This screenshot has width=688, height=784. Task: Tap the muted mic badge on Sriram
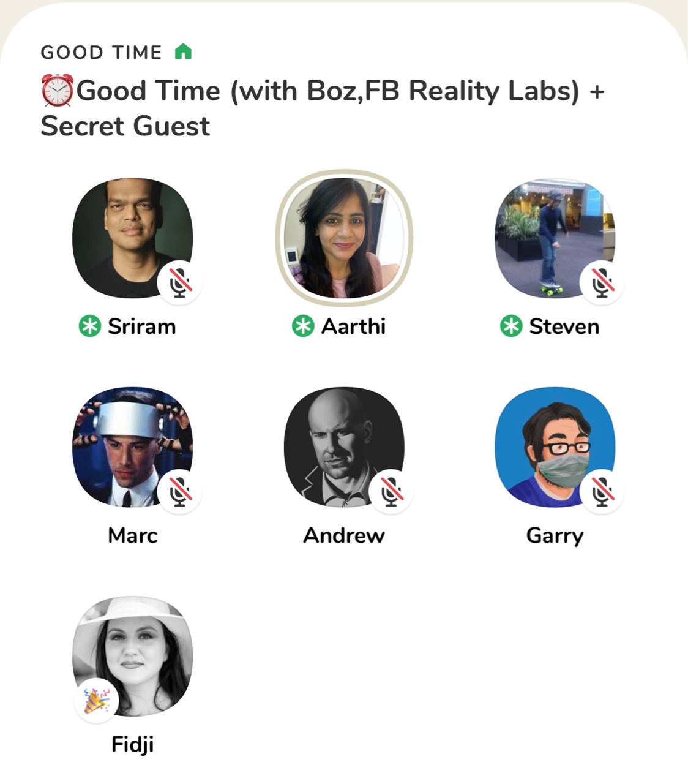(x=179, y=282)
